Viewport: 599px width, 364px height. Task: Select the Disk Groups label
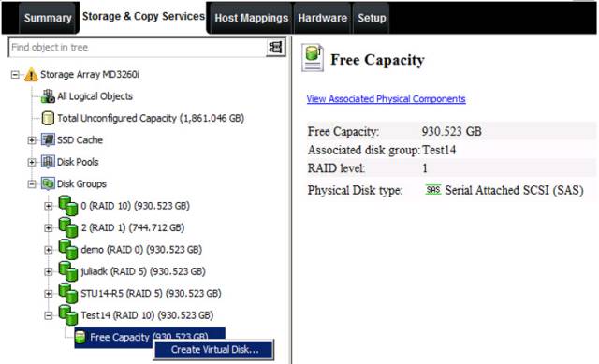point(81,183)
